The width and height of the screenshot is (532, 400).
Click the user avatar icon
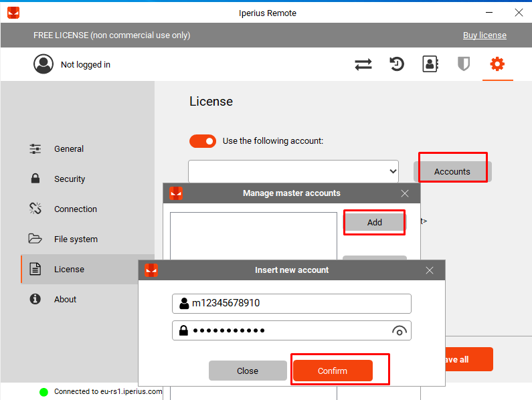point(43,64)
